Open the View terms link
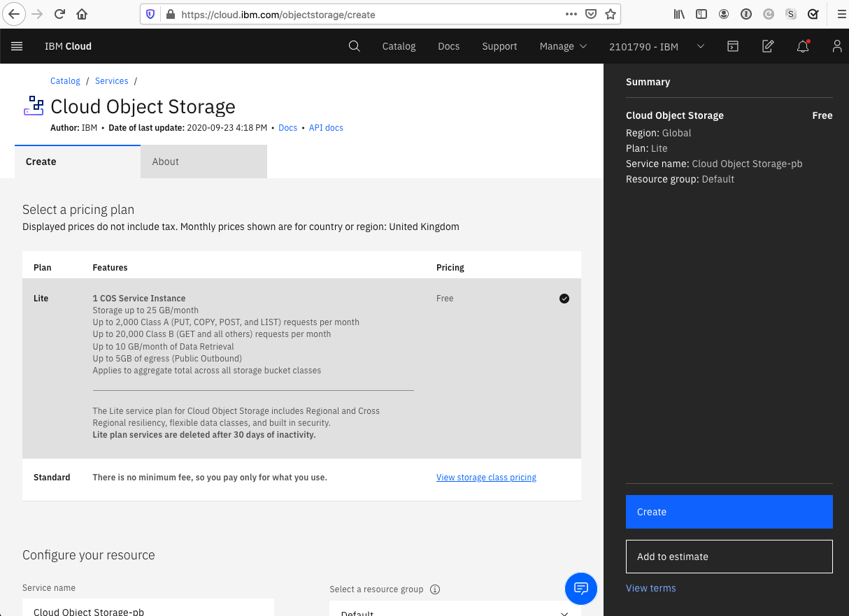 tap(651, 588)
